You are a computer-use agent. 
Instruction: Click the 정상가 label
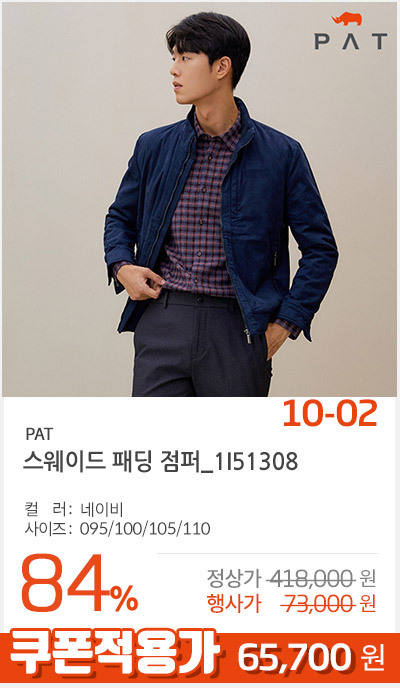[234, 580]
